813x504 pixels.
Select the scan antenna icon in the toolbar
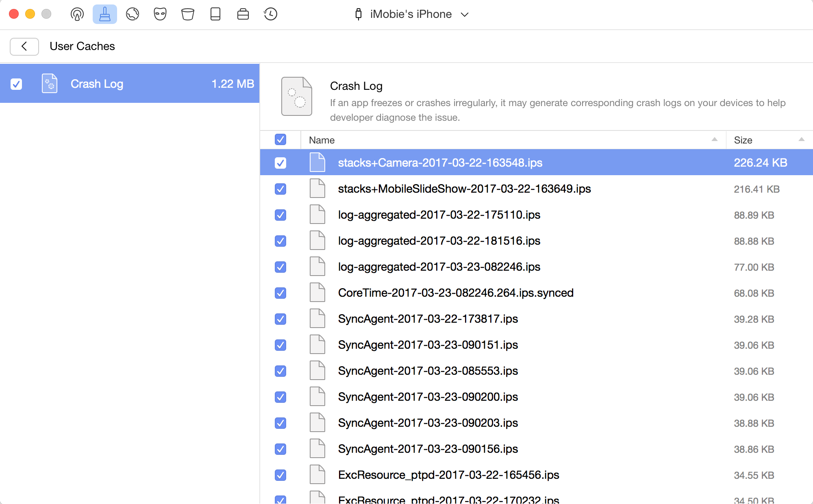point(77,14)
